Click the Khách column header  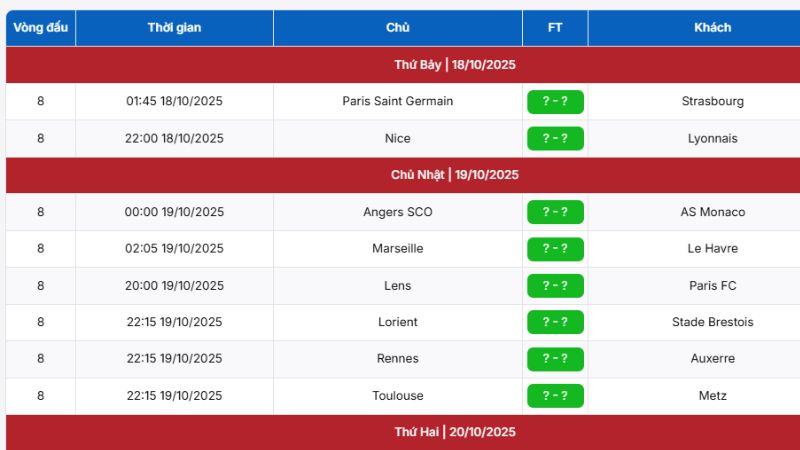[x=712, y=28]
